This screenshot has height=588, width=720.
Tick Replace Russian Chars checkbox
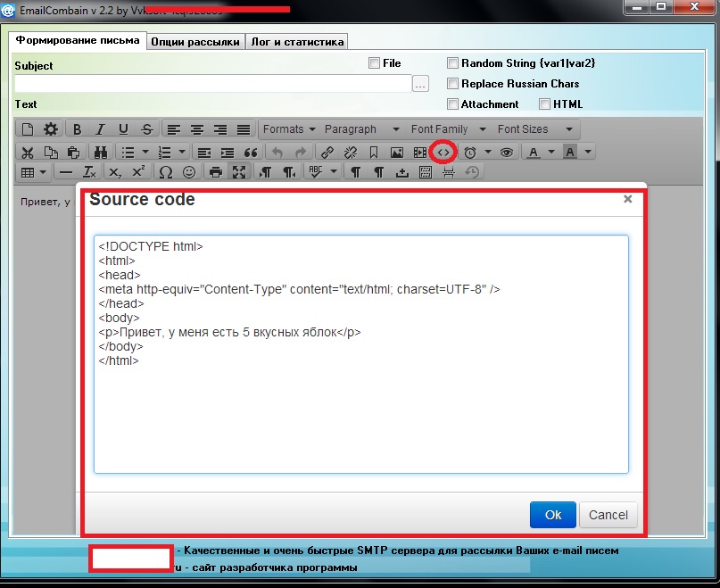[x=452, y=84]
